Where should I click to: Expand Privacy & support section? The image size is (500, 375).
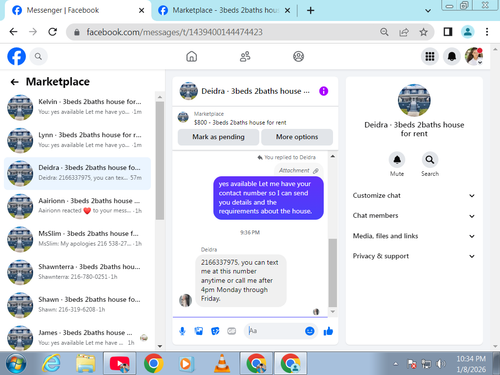[x=413, y=256]
